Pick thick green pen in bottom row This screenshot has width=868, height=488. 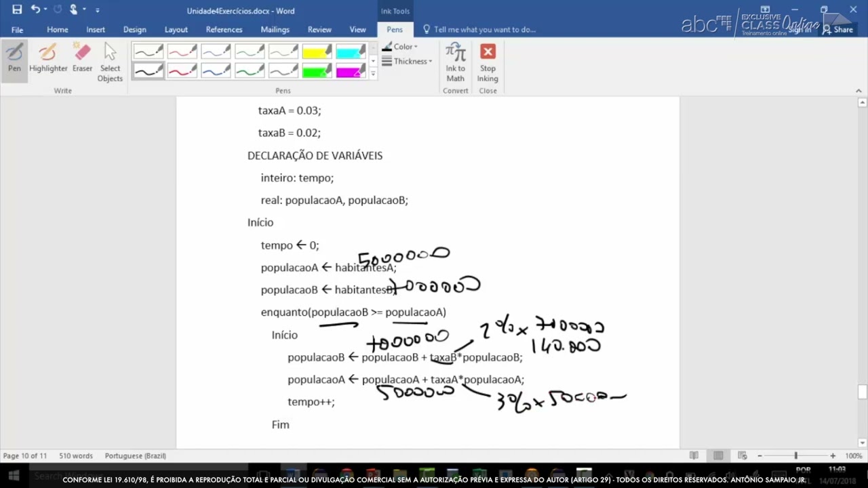coord(250,70)
